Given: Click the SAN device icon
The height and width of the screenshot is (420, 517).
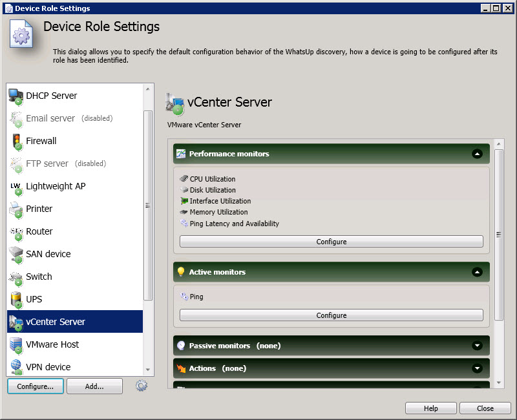Looking at the screenshot, I should [16, 254].
